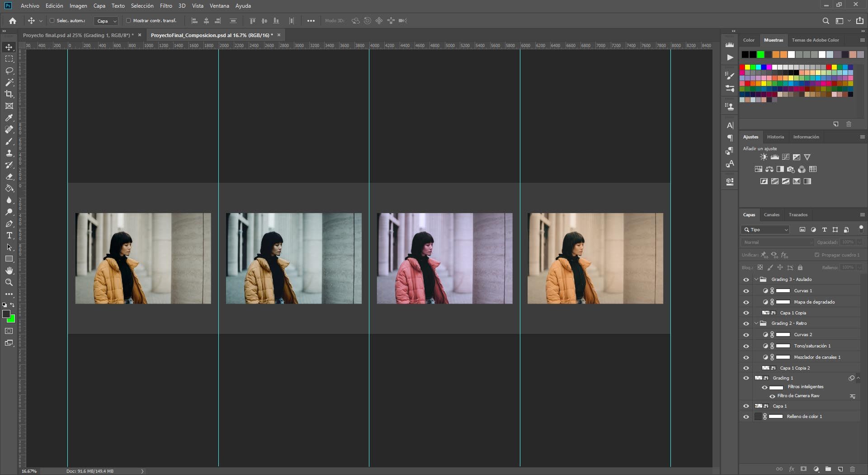Select the Eyedropper tool
Image resolution: width=868 pixels, height=475 pixels.
9,118
